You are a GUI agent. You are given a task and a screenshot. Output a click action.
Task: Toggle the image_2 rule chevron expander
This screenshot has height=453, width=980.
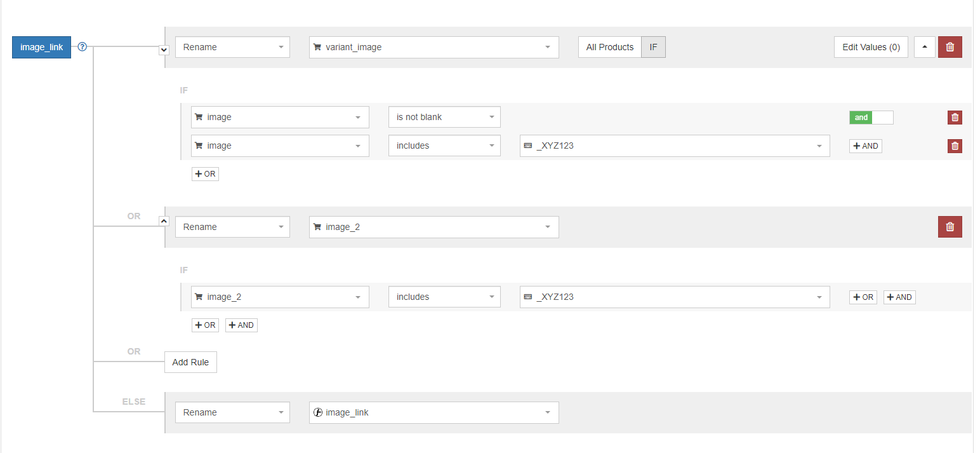coord(164,220)
